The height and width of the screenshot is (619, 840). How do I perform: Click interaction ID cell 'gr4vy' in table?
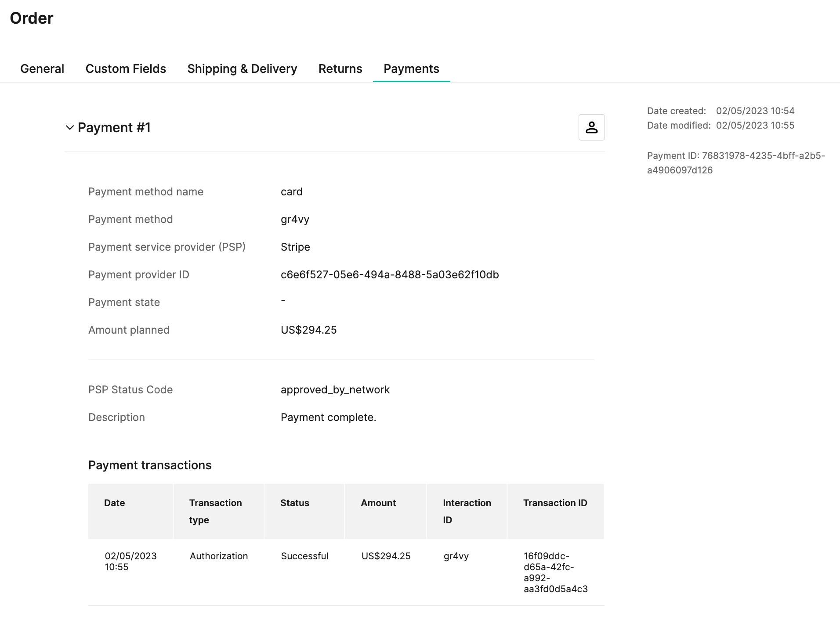(456, 556)
